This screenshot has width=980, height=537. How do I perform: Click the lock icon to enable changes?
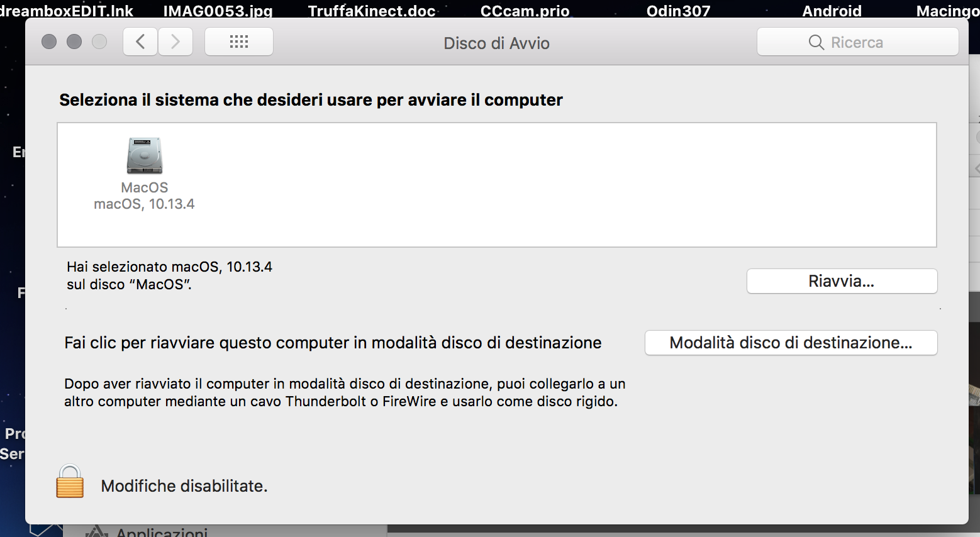pyautogui.click(x=70, y=481)
